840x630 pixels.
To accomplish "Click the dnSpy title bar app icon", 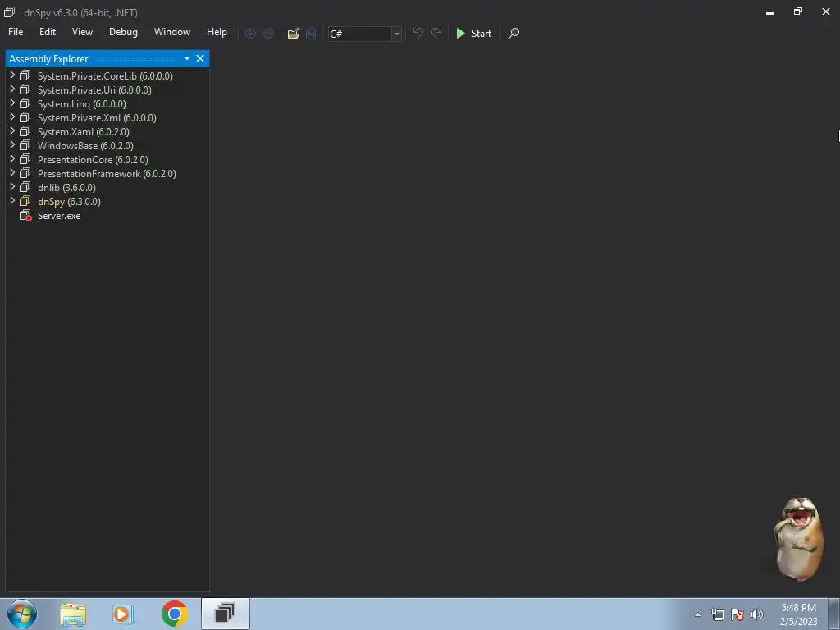I will click(9, 11).
